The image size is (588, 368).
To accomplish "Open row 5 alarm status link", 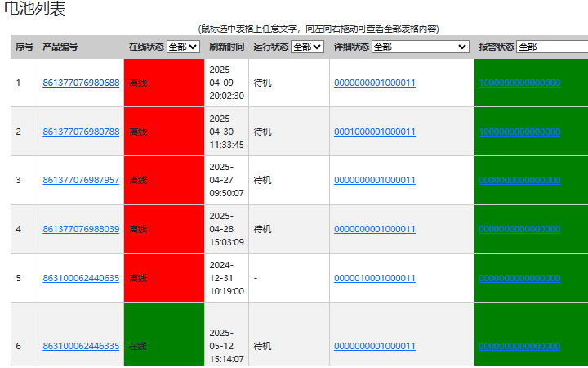I will point(519,278).
